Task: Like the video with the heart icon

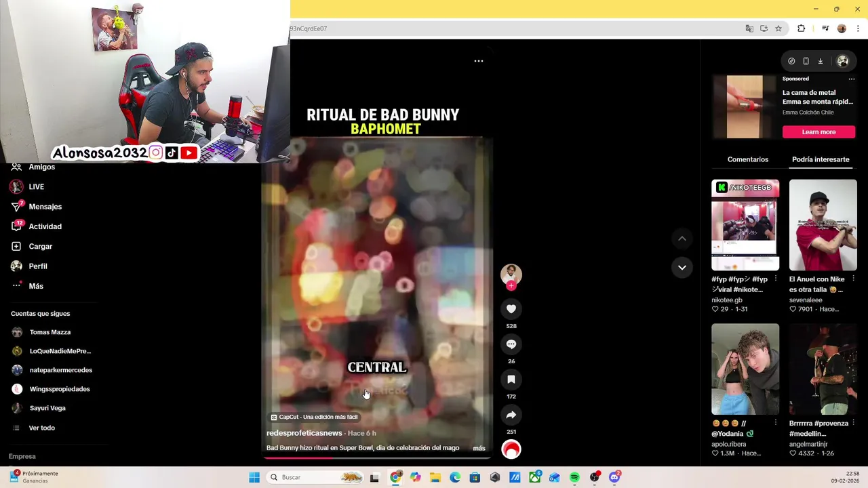Action: click(x=511, y=309)
